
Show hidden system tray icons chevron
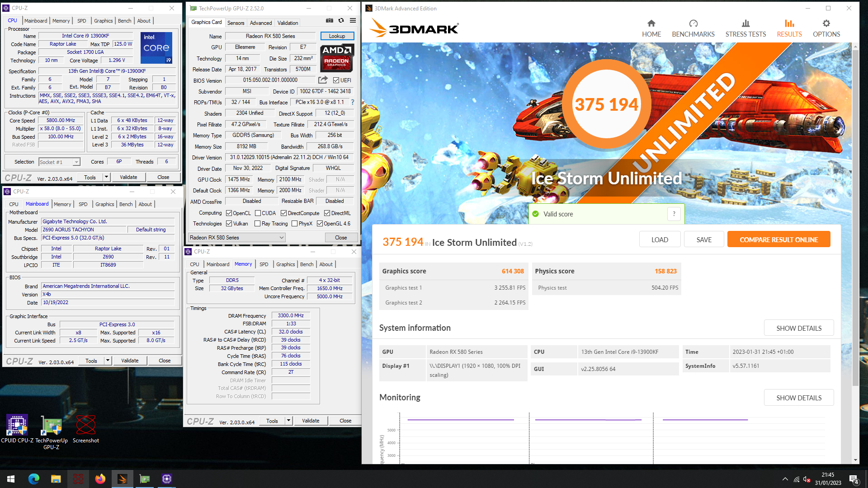pos(785,479)
